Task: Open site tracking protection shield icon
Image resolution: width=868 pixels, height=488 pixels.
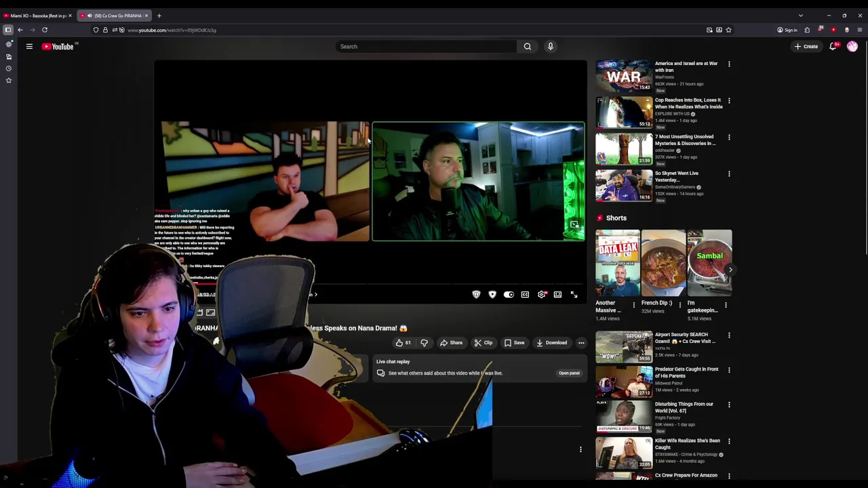Action: point(96,30)
